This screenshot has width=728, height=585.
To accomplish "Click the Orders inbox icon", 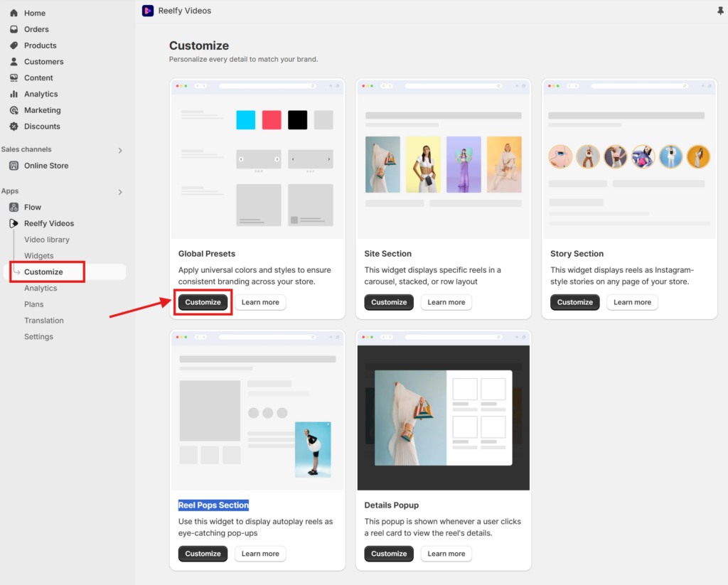I will click(x=14, y=29).
